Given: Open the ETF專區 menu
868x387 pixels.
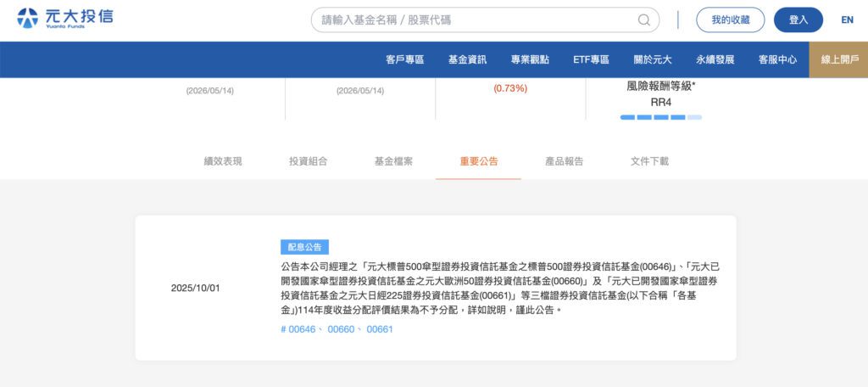Looking at the screenshot, I should (591, 60).
